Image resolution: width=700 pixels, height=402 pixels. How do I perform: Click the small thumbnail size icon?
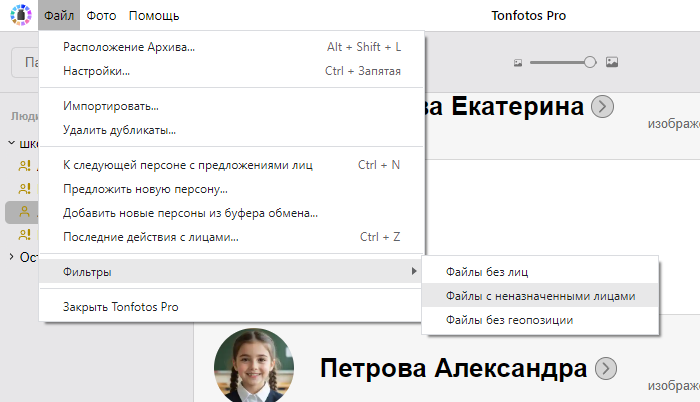pyautogui.click(x=518, y=62)
